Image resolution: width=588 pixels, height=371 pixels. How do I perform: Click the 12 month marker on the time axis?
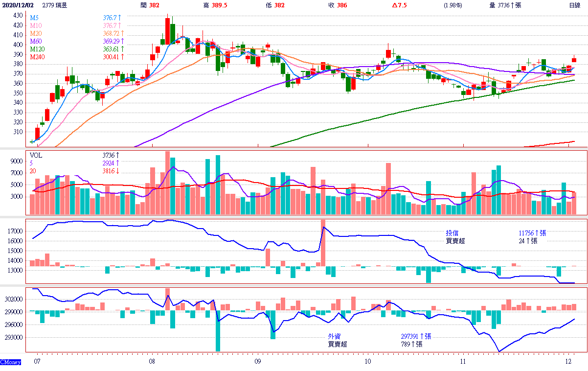pyautogui.click(x=568, y=362)
